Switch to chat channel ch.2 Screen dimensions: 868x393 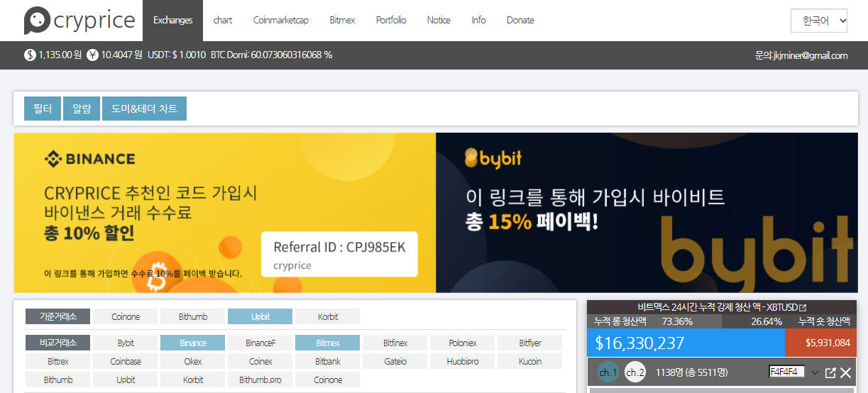[x=635, y=372]
